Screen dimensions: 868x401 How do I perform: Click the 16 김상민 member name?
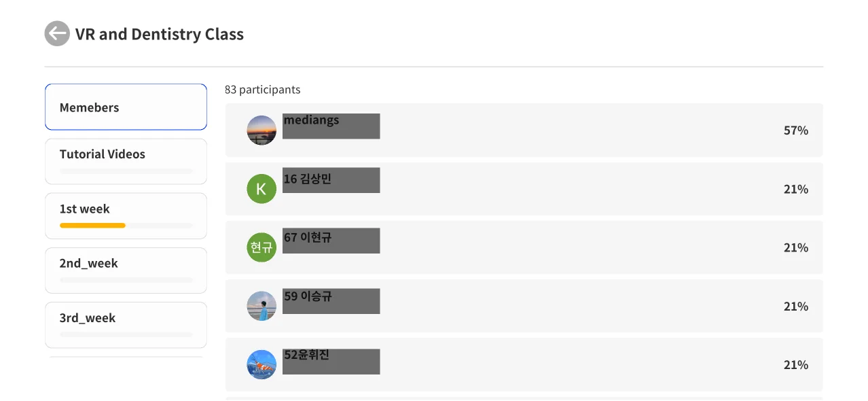tap(308, 179)
